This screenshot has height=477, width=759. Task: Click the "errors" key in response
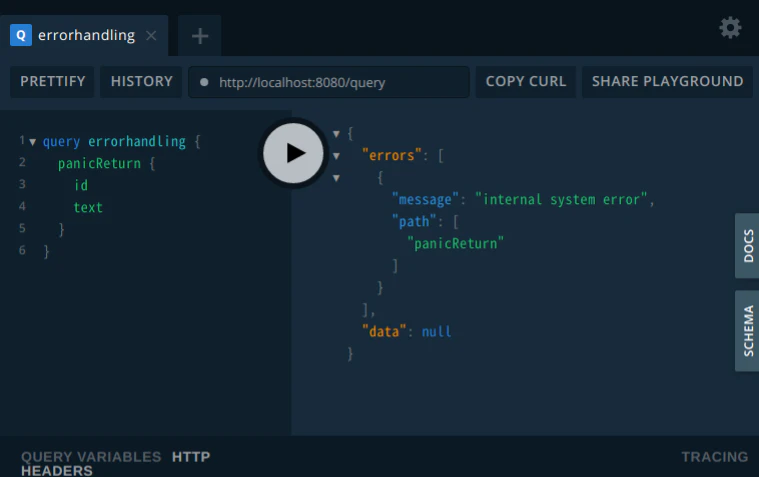click(x=392, y=155)
